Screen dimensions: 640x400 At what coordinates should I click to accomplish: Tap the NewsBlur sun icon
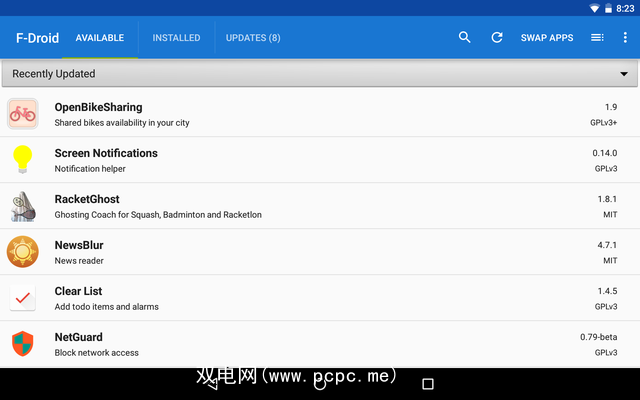(22, 252)
